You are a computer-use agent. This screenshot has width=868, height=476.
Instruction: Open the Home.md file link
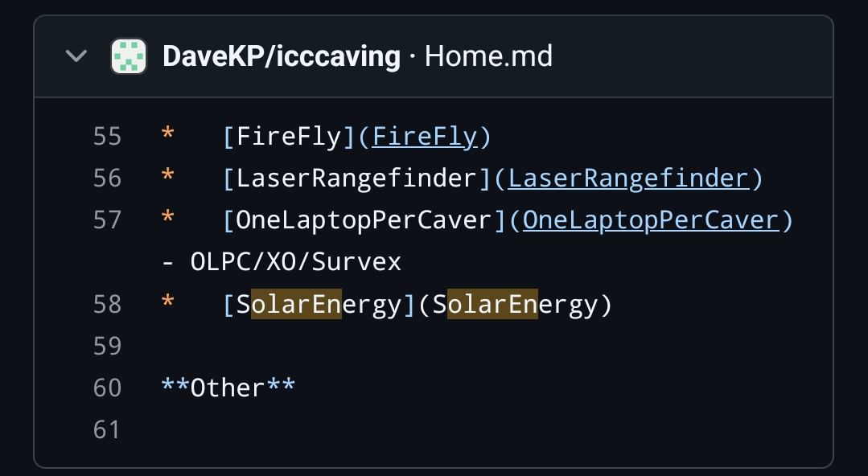pos(488,57)
